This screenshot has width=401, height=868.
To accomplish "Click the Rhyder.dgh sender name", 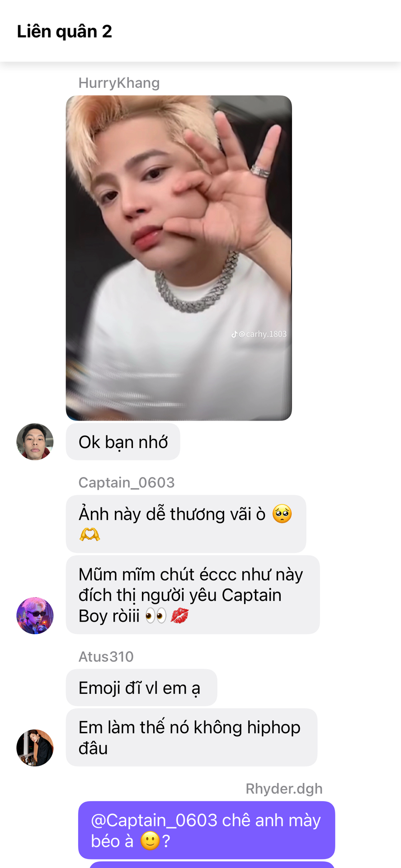I will [284, 788].
